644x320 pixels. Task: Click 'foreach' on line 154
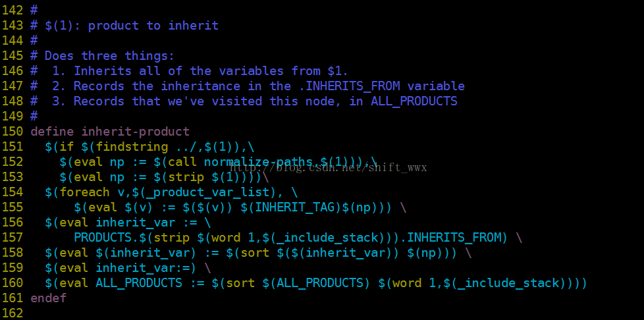coord(84,192)
